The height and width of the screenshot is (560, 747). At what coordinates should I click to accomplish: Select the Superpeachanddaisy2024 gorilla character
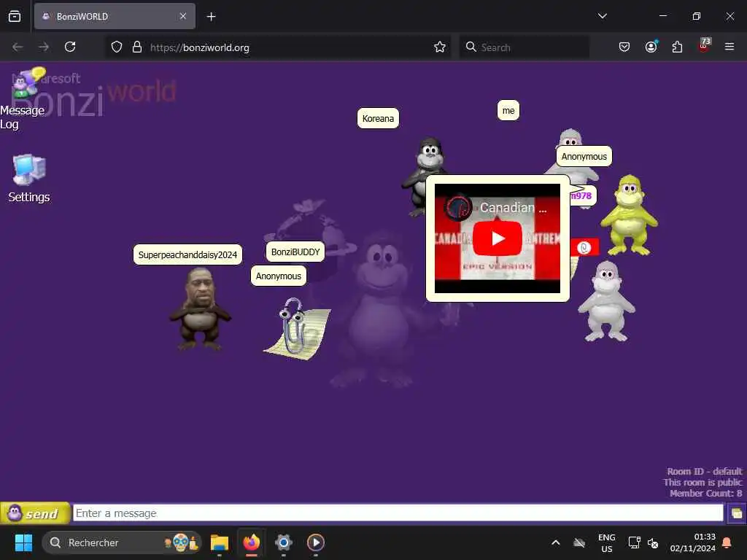(x=200, y=308)
